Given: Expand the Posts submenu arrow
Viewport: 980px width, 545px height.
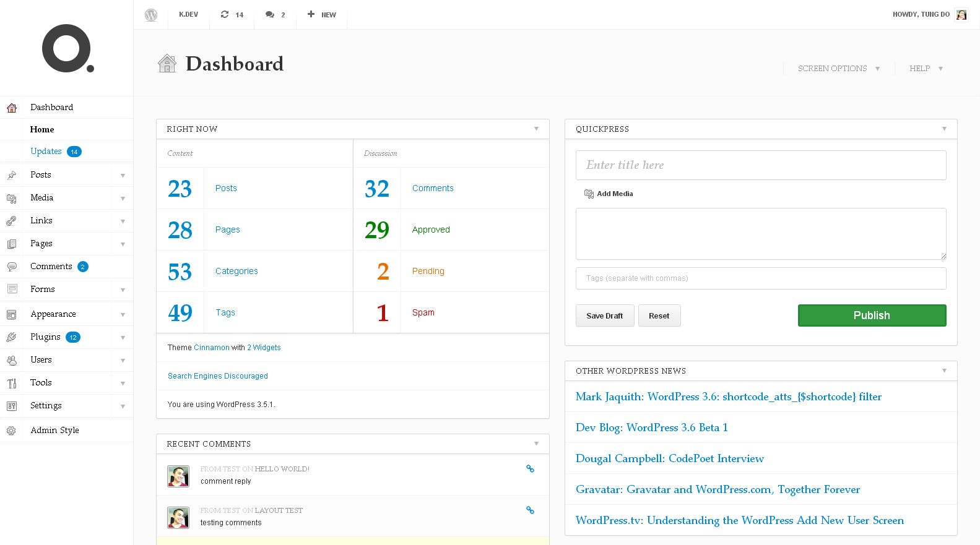Looking at the screenshot, I should pos(123,176).
